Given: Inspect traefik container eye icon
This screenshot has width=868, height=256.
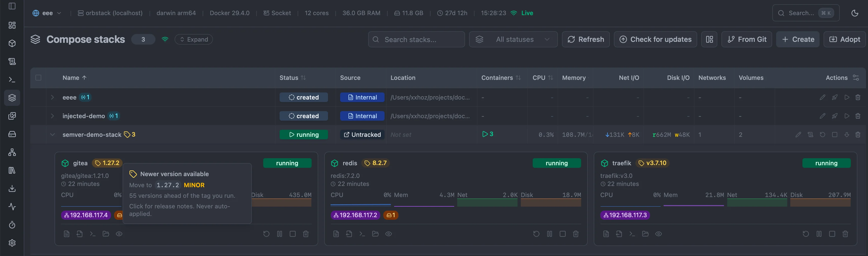Looking at the screenshot, I should pos(658,234).
